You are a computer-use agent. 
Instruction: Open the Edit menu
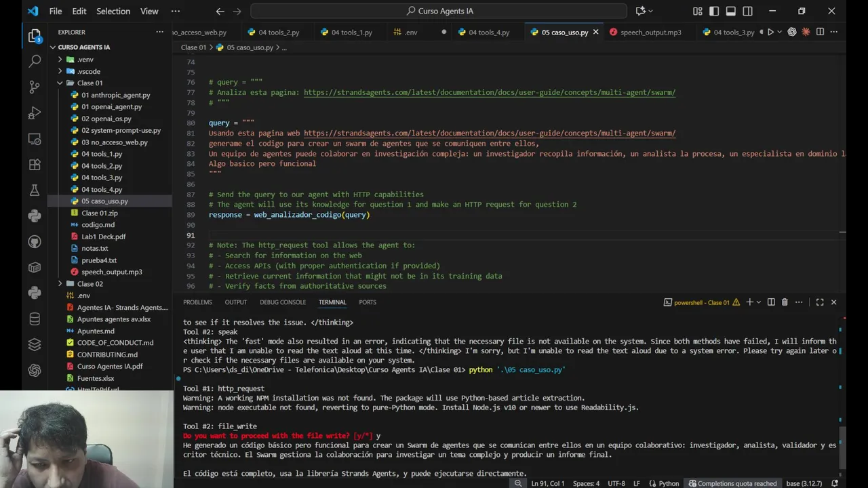(79, 11)
